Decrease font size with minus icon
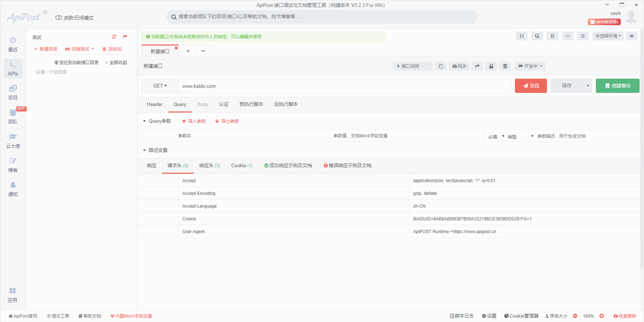This screenshot has height=322, width=644. coord(575,316)
